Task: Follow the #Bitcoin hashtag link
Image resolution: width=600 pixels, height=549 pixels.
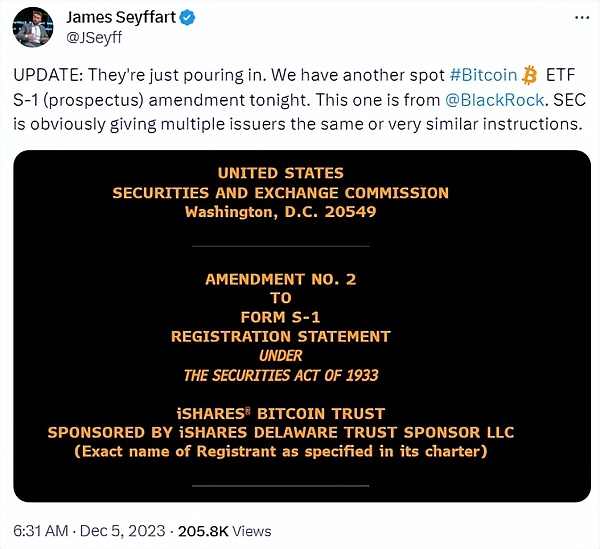Action: pyautogui.click(x=484, y=77)
